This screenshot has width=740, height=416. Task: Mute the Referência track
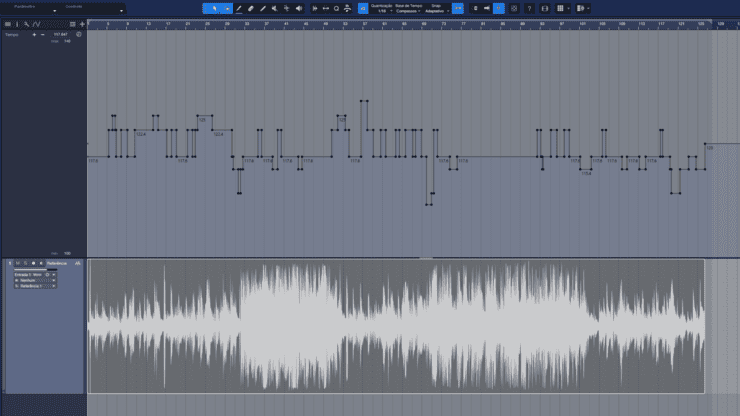point(18,263)
